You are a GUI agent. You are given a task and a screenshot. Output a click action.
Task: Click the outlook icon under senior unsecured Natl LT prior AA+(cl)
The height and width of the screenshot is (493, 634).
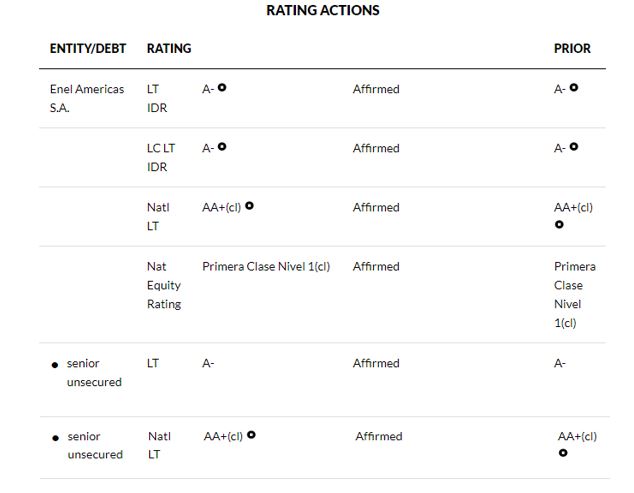tap(564, 454)
